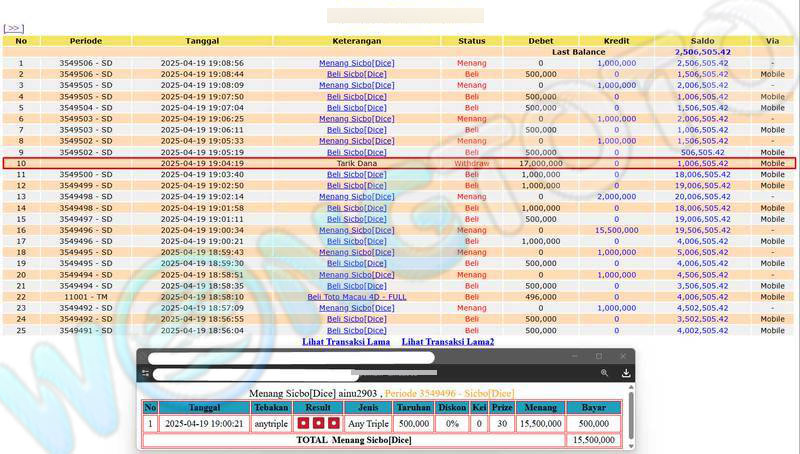The height and width of the screenshot is (454, 800).
Task: Open Menang Sicbo[Dice] link in row 16
Action: coord(357,230)
